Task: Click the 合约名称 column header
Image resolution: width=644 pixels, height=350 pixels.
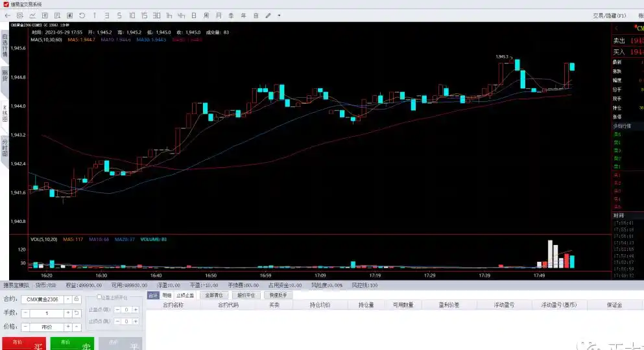Action: coord(173,305)
